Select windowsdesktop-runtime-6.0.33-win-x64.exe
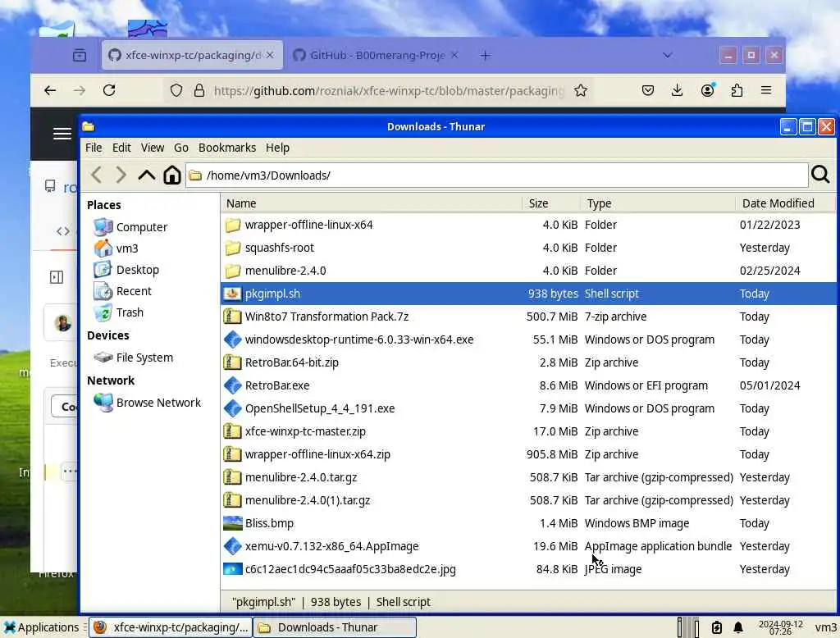The width and height of the screenshot is (840, 638). click(x=528, y=340)
